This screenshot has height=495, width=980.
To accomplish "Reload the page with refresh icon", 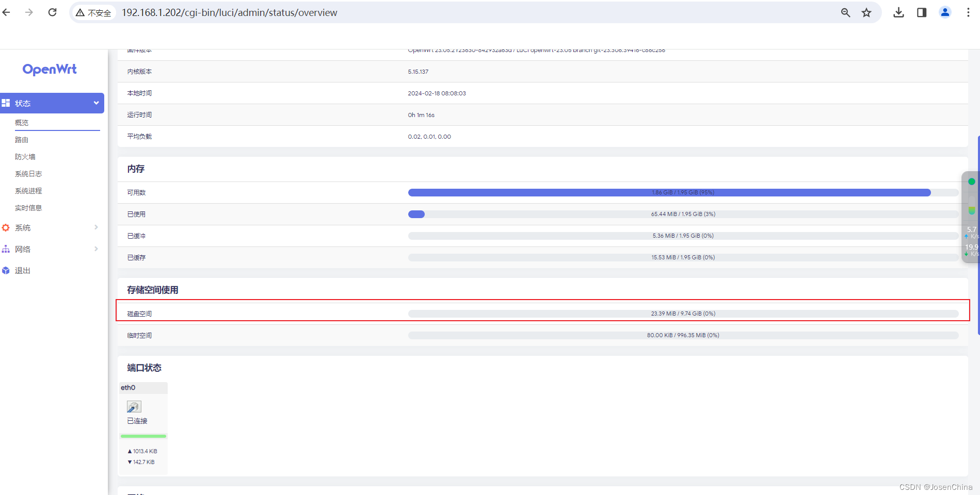I will coord(52,12).
